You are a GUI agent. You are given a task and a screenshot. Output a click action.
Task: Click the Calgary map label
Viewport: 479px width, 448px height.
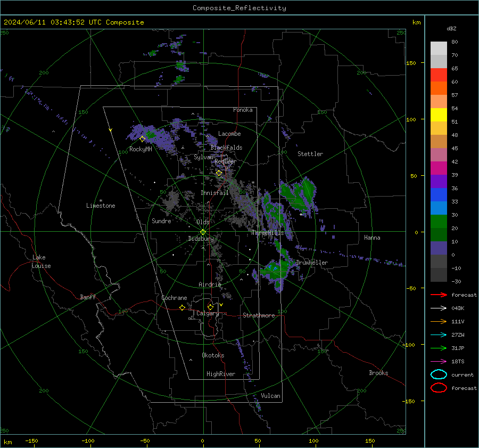pos(208,313)
